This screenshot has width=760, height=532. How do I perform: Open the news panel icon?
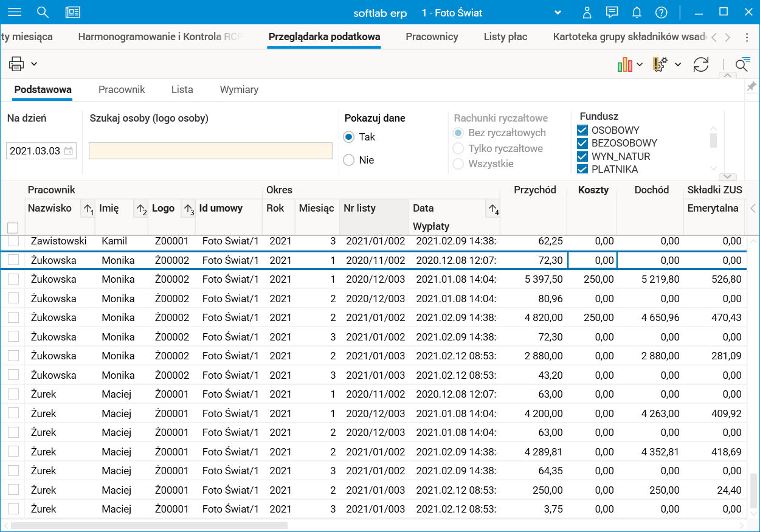(x=73, y=12)
